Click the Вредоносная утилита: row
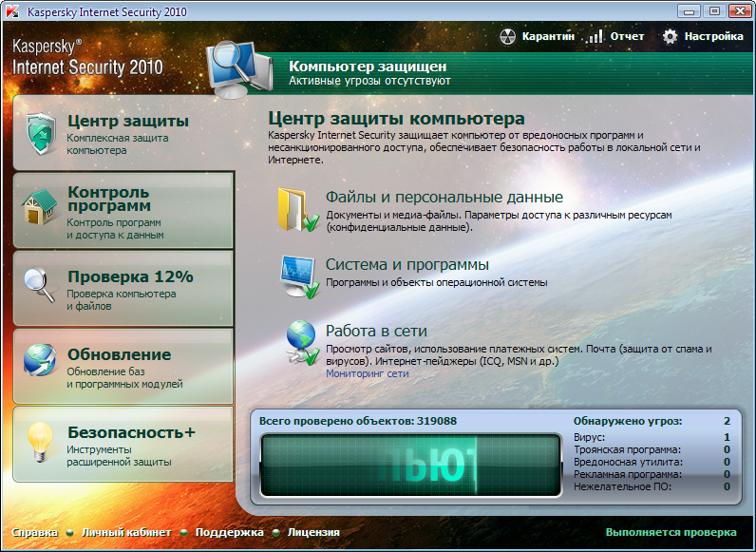The height and width of the screenshot is (552, 756). (652, 462)
